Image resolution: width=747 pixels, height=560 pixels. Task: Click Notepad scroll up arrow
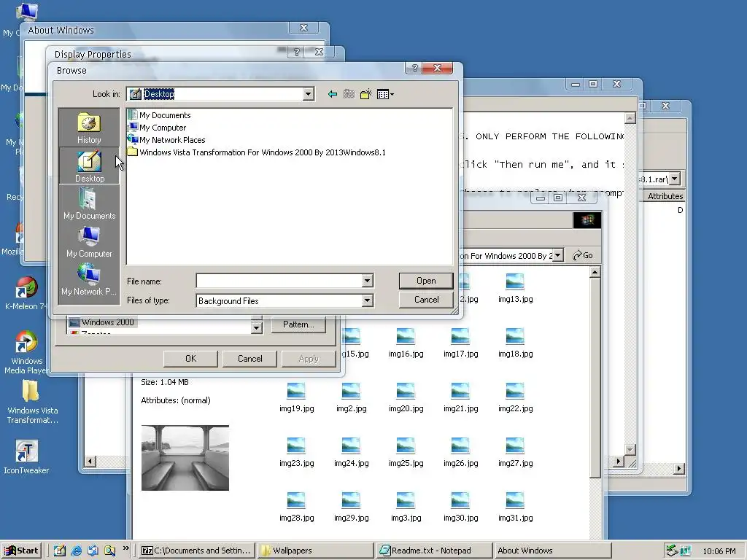coord(630,118)
